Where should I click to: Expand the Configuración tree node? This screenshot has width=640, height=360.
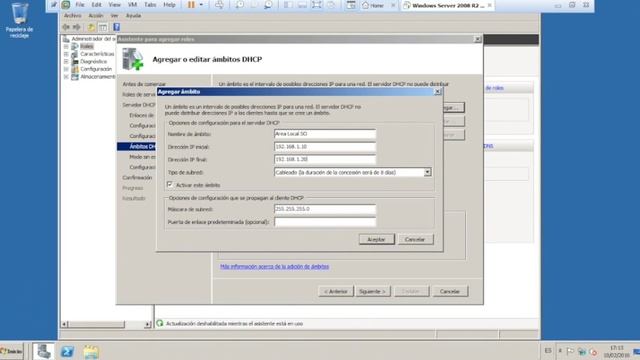click(66, 69)
